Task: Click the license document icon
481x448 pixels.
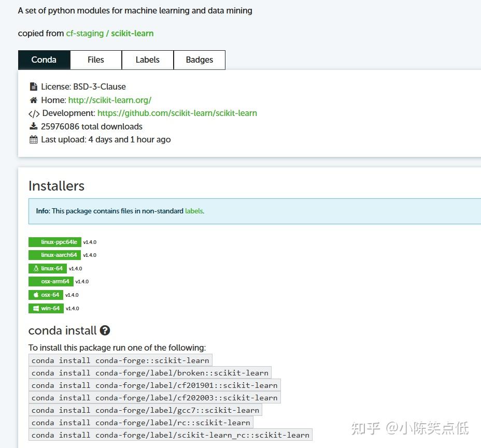Action: pos(34,86)
